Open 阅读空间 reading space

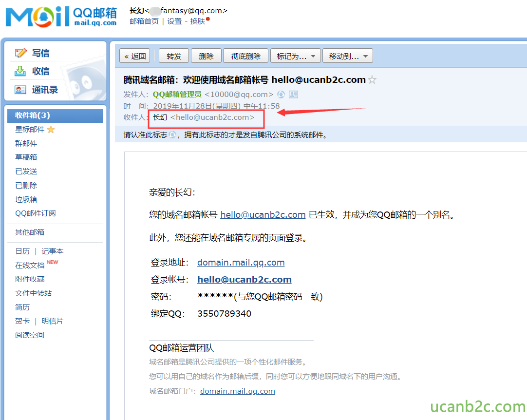click(x=30, y=335)
